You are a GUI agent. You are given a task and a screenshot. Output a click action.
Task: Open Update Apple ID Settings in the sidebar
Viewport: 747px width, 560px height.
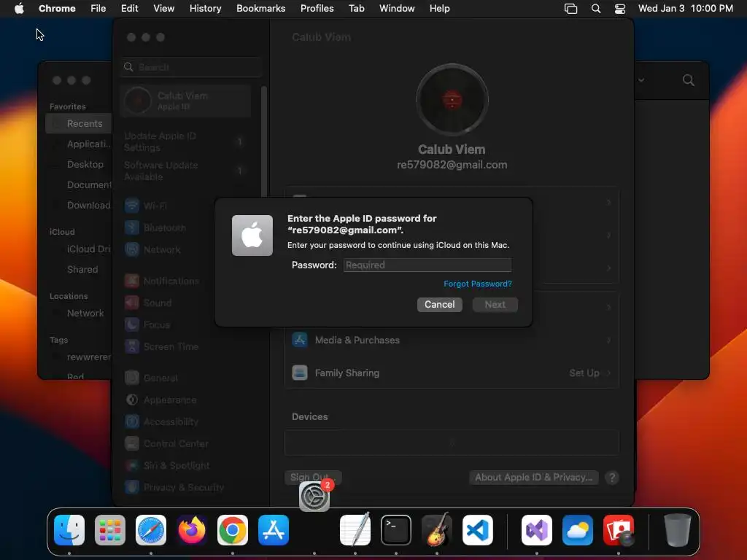186,142
